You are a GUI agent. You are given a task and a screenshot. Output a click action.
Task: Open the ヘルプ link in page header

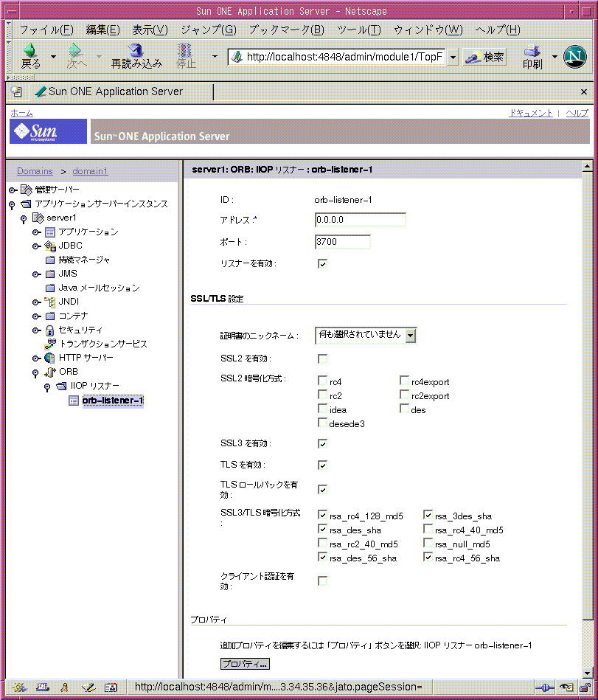577,113
